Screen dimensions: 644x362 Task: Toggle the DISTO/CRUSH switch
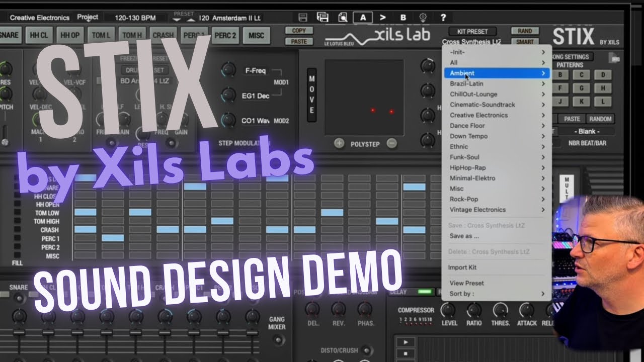coord(366,350)
